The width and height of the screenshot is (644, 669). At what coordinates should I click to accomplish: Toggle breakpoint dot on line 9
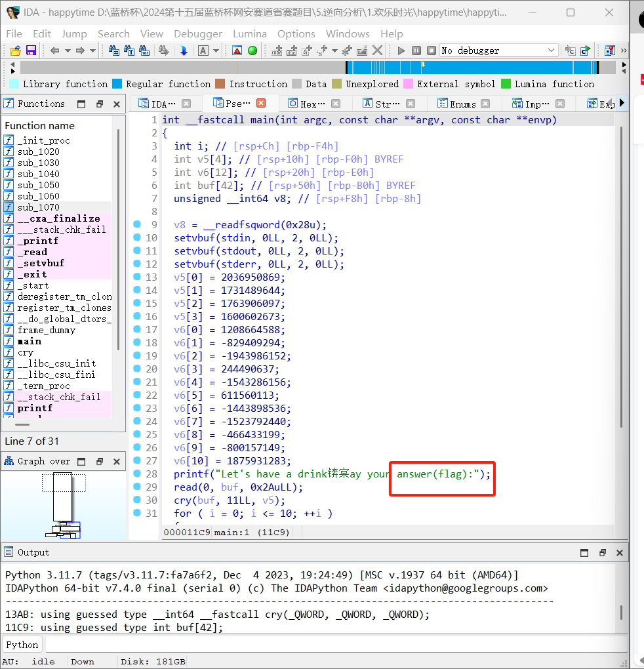[137, 224]
